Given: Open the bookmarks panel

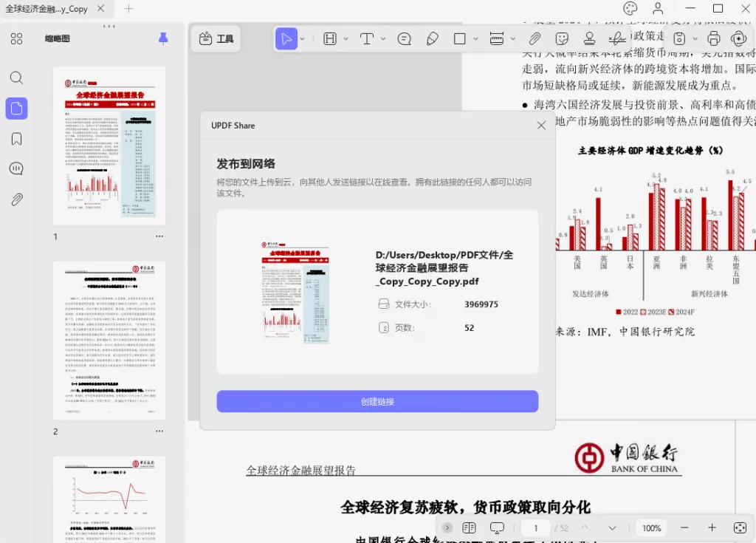Looking at the screenshot, I should pyautogui.click(x=16, y=138).
